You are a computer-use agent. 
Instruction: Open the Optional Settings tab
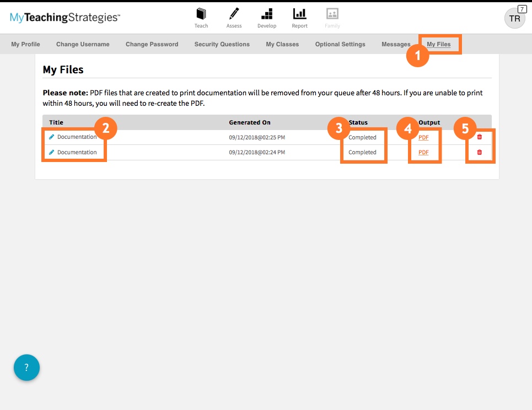pyautogui.click(x=340, y=44)
